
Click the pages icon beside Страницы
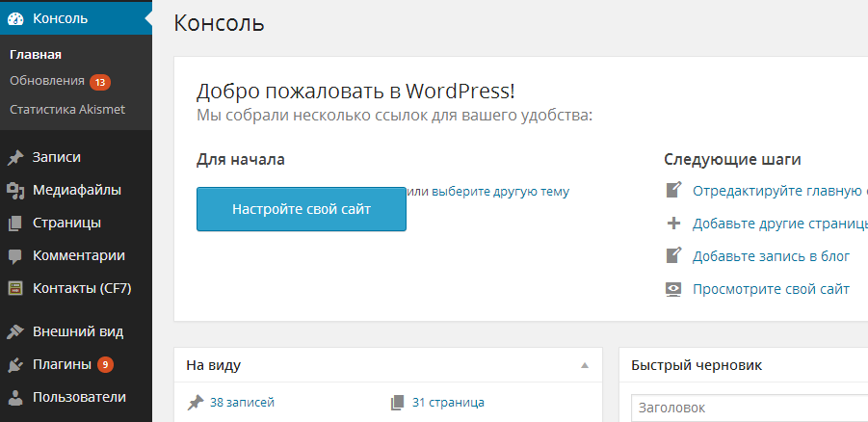coord(15,224)
